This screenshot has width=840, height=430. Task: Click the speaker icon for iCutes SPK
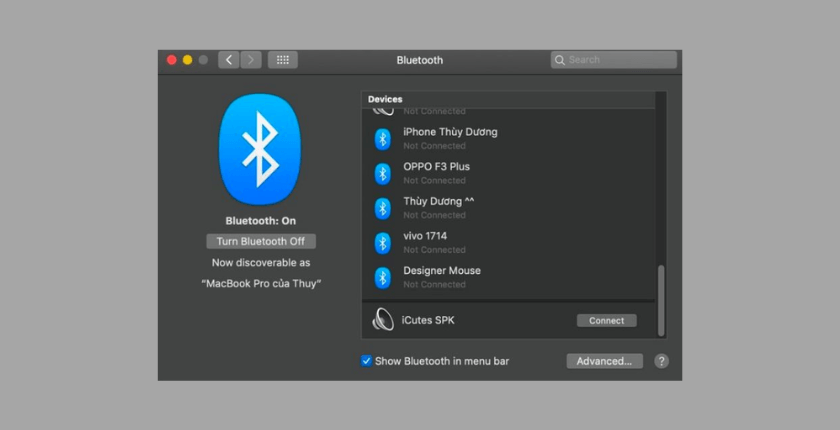383,320
